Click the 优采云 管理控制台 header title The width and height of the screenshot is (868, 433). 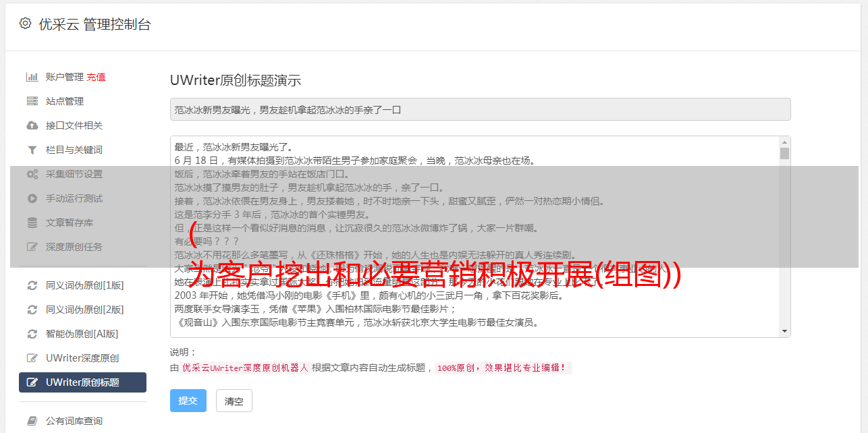click(x=94, y=24)
